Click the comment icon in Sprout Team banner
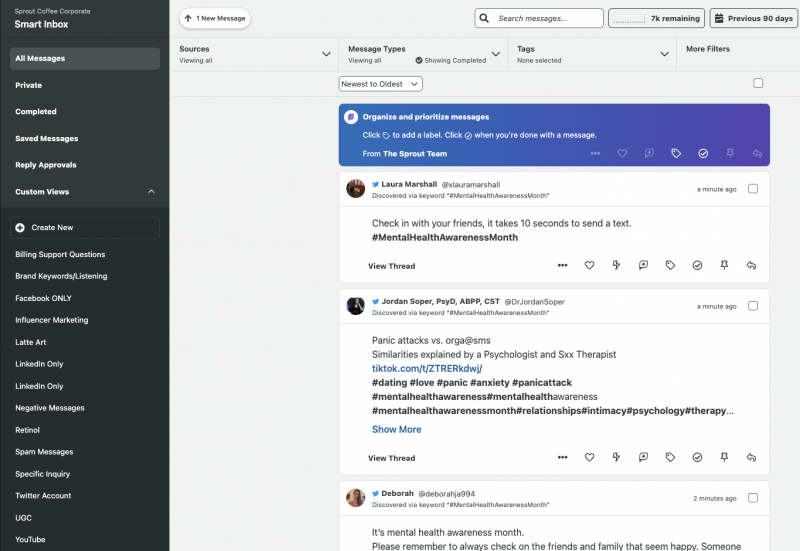Viewport: 800px width, 551px height. (x=649, y=153)
